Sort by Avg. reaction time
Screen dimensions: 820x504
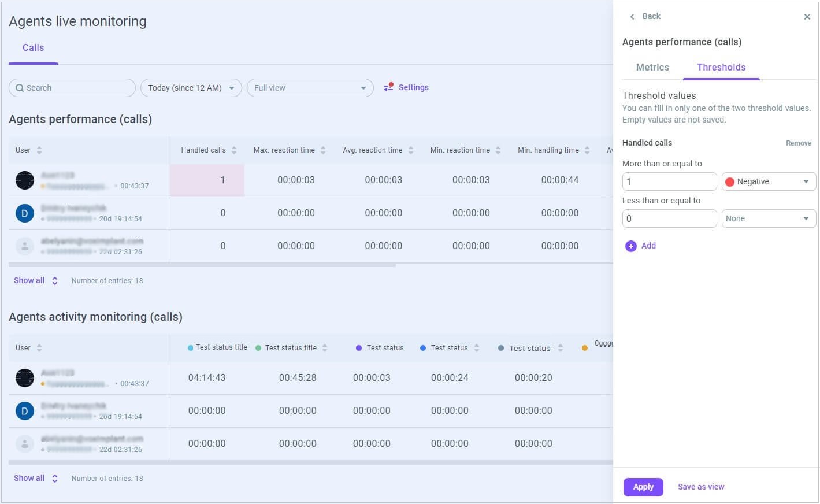point(411,150)
